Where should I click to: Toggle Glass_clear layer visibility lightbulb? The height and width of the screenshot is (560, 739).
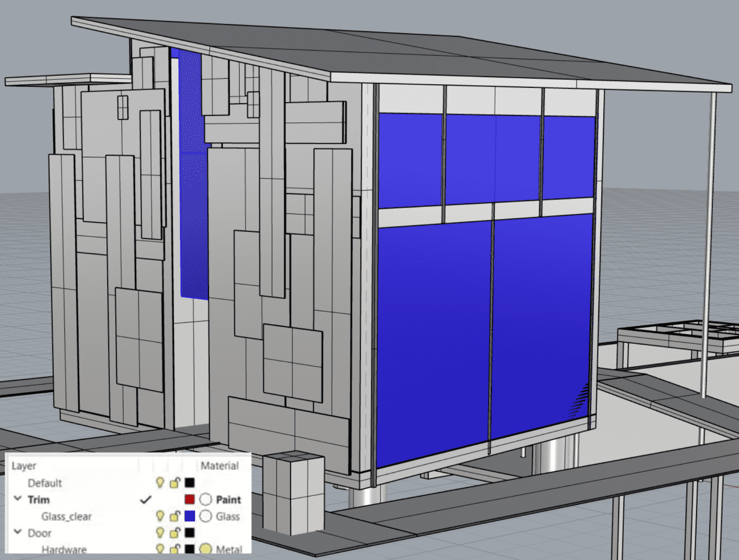[x=160, y=516]
